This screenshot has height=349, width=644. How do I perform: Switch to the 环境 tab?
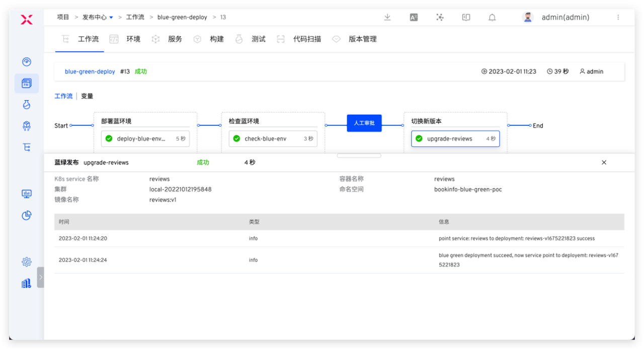133,39
